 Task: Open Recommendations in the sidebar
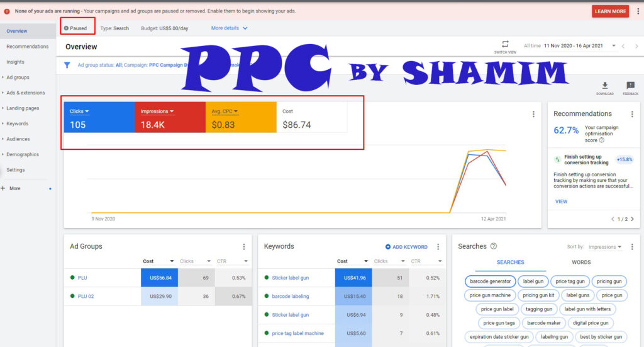point(28,47)
